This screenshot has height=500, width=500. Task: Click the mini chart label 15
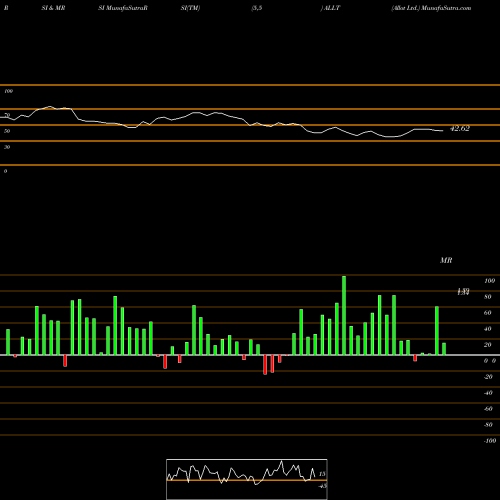(322, 474)
